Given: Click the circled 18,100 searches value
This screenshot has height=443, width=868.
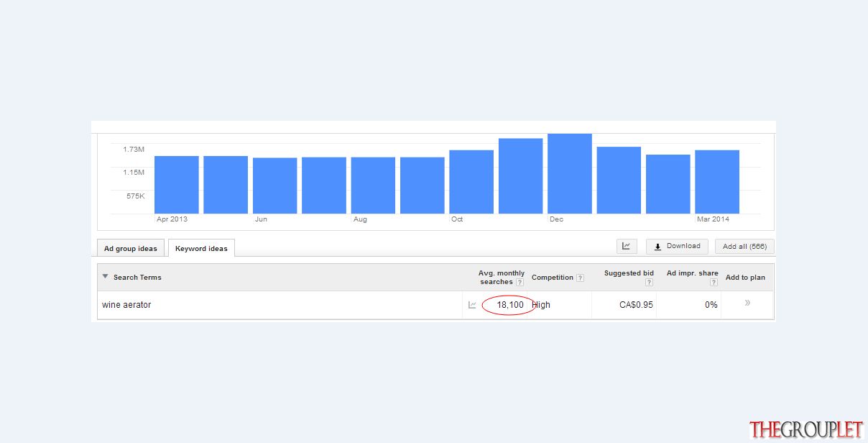Looking at the screenshot, I should [x=510, y=305].
